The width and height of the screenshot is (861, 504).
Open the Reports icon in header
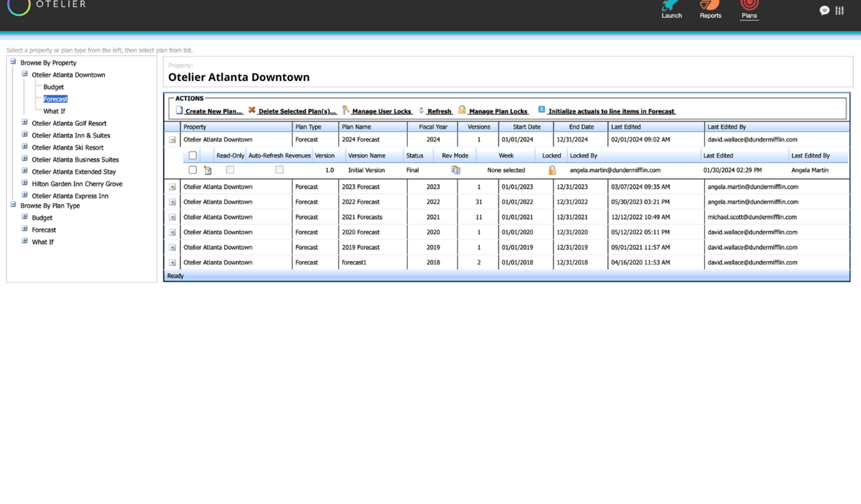point(710,5)
